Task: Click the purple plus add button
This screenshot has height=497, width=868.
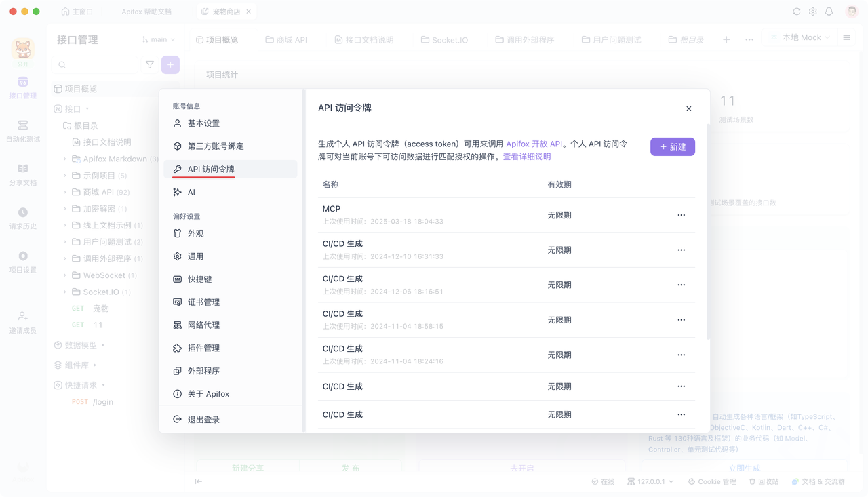Action: pyautogui.click(x=170, y=65)
